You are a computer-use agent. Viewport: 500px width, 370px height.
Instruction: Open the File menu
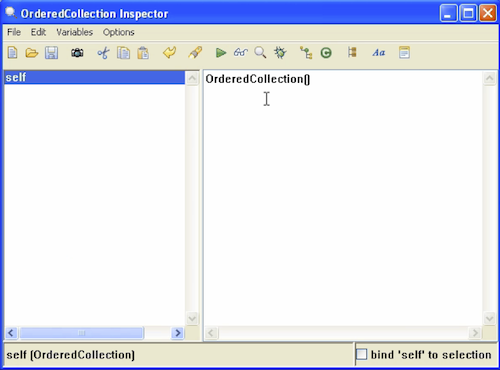14,32
